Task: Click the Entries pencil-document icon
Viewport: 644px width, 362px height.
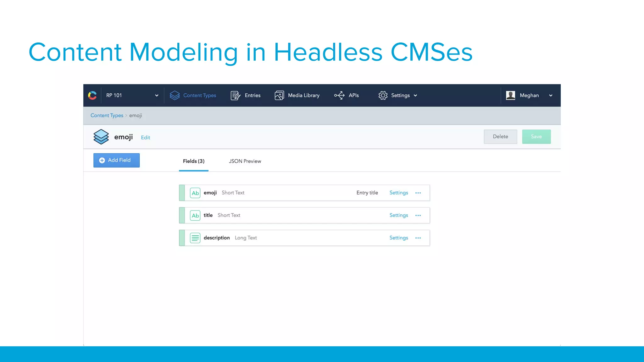Action: tap(235, 95)
